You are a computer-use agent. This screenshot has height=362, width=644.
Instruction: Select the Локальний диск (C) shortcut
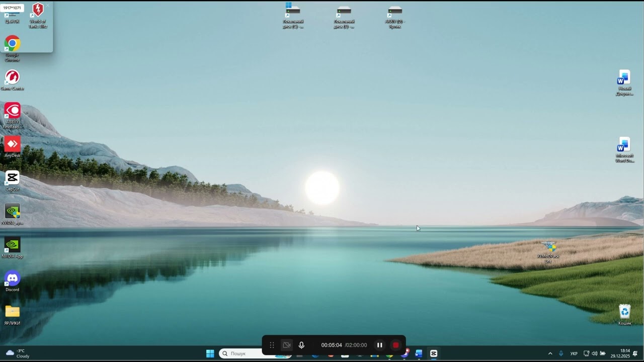pos(293,16)
